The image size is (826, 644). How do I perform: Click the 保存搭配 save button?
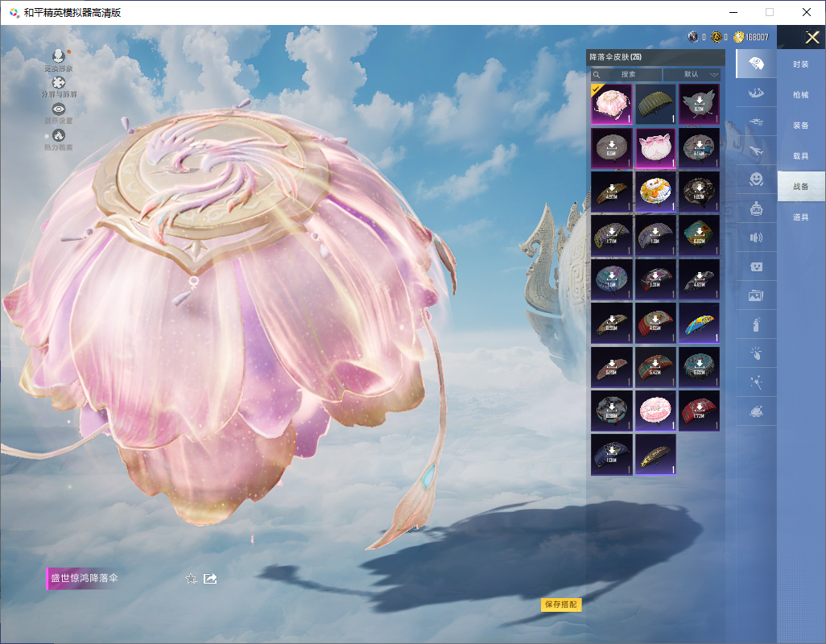pos(560,604)
